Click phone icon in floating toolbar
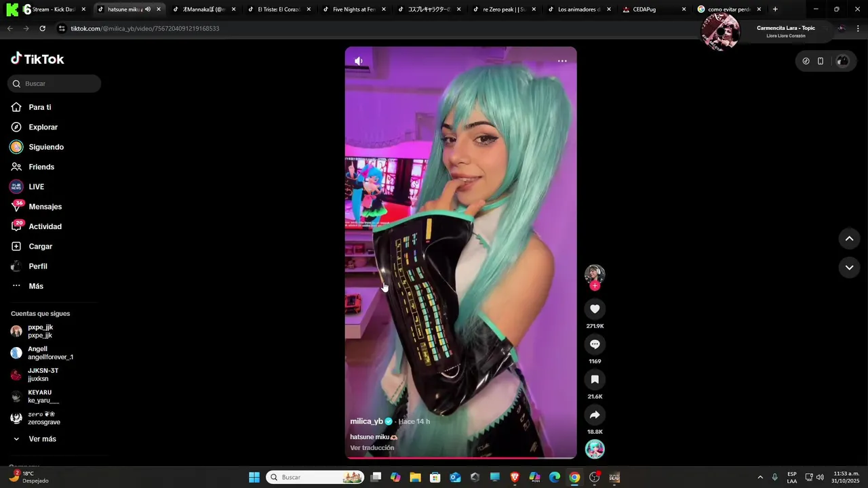 [x=821, y=61]
